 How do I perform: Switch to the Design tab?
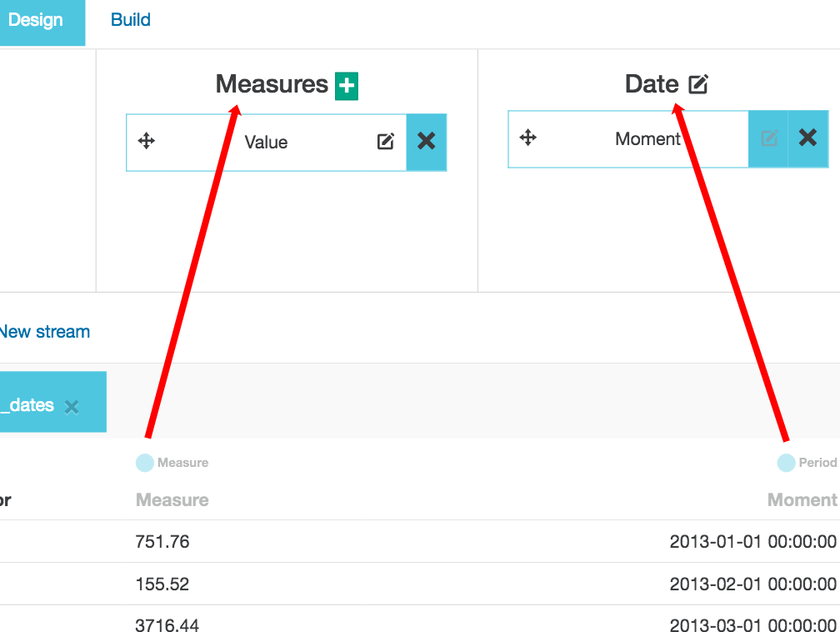coord(37,20)
